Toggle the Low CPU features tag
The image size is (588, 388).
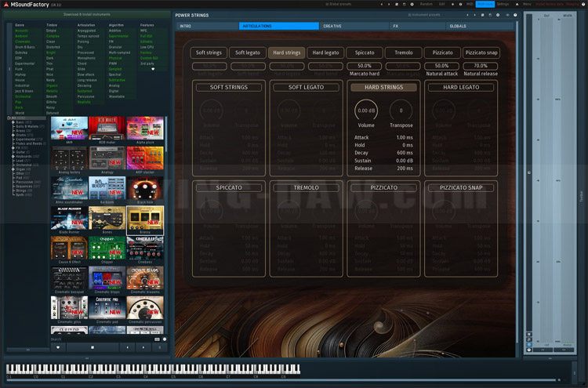pos(147,47)
